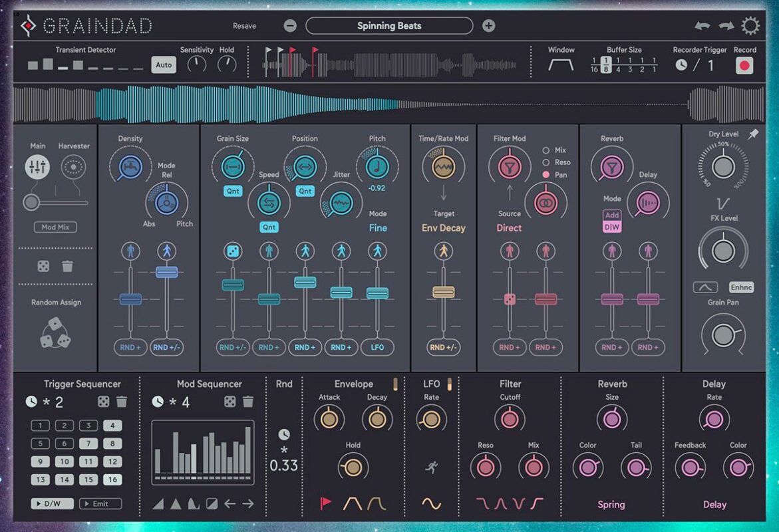Select the Reso radio option
This screenshot has height=532, width=779.
pos(546,162)
